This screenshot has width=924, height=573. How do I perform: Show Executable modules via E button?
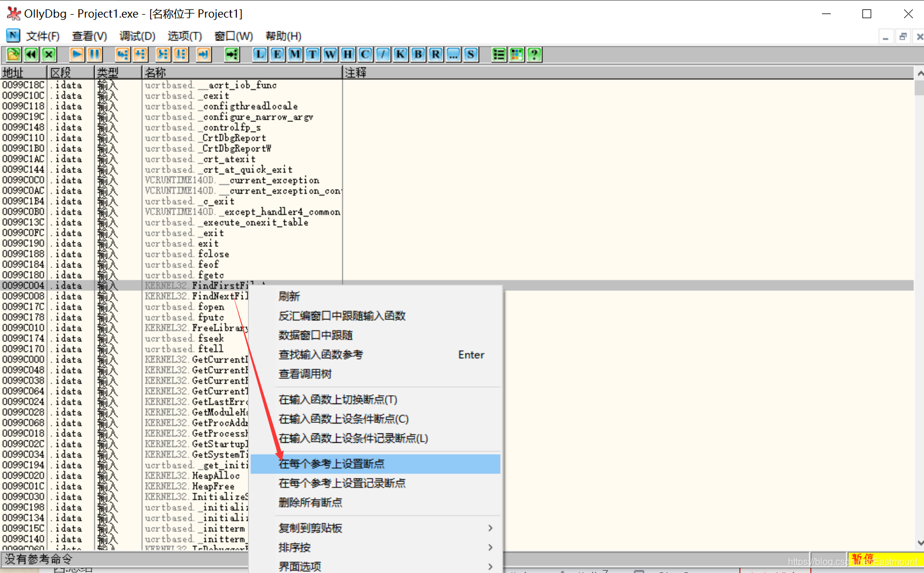277,55
